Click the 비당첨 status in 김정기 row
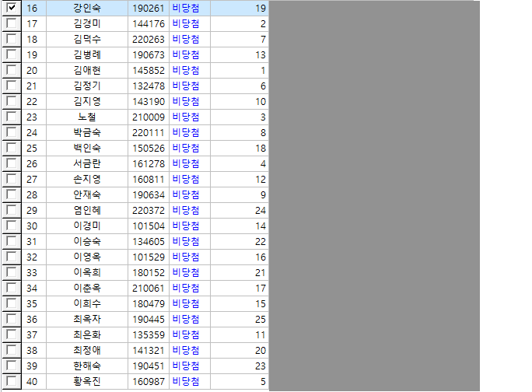Screen dimensions: 532x392 [x=186, y=86]
